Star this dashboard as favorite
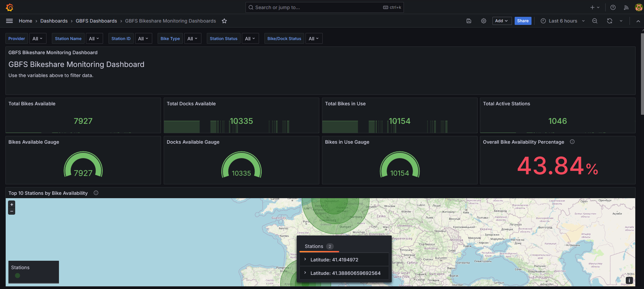Image resolution: width=644 pixels, height=289 pixels. click(224, 21)
